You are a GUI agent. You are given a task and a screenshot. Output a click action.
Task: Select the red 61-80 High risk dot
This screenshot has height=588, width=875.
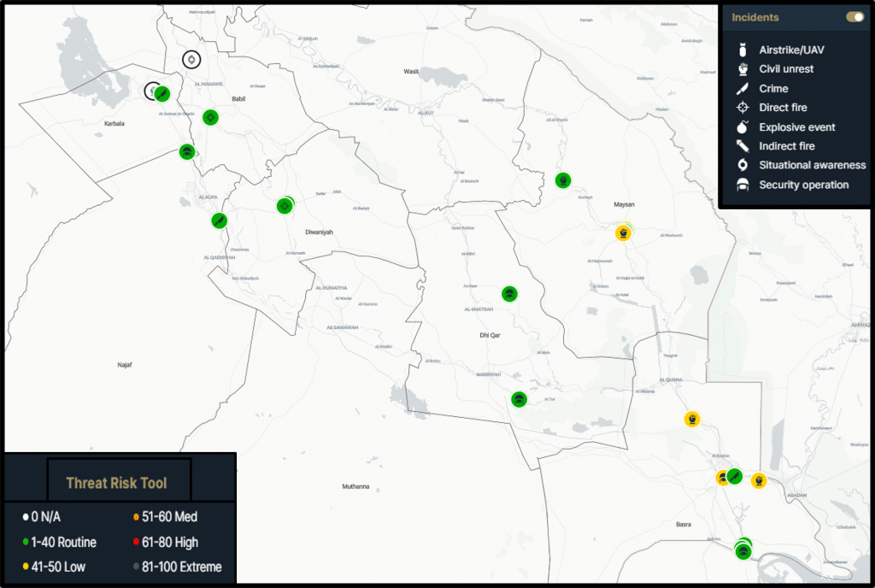[137, 542]
